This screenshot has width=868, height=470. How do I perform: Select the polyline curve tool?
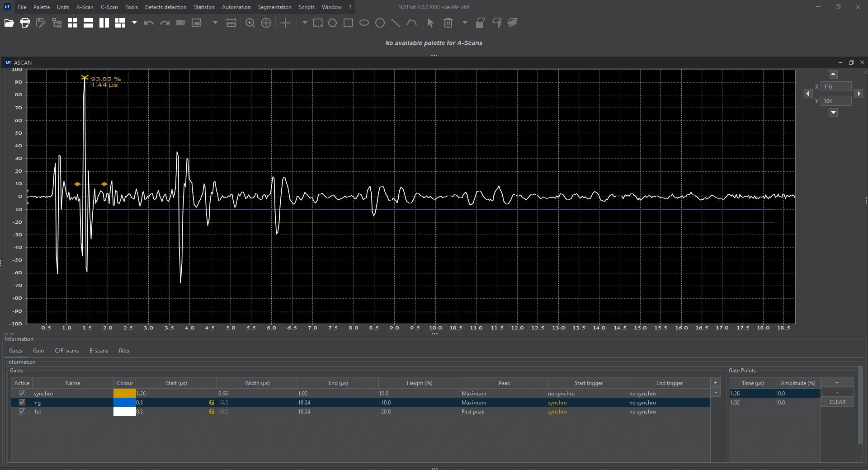coord(411,23)
